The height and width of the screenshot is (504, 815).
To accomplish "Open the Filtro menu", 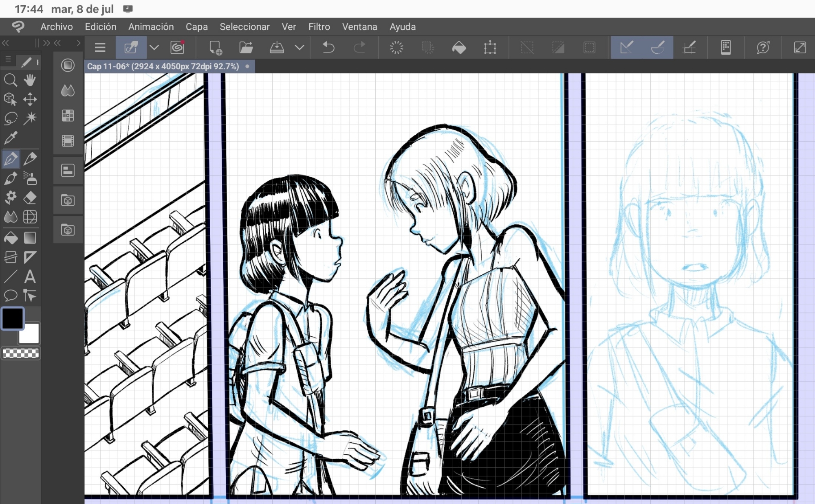I will tap(319, 27).
